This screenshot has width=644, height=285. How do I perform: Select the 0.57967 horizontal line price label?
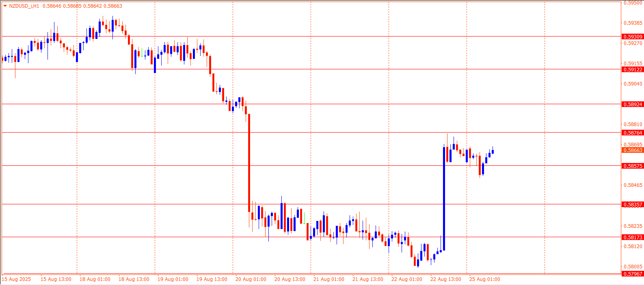(x=633, y=274)
